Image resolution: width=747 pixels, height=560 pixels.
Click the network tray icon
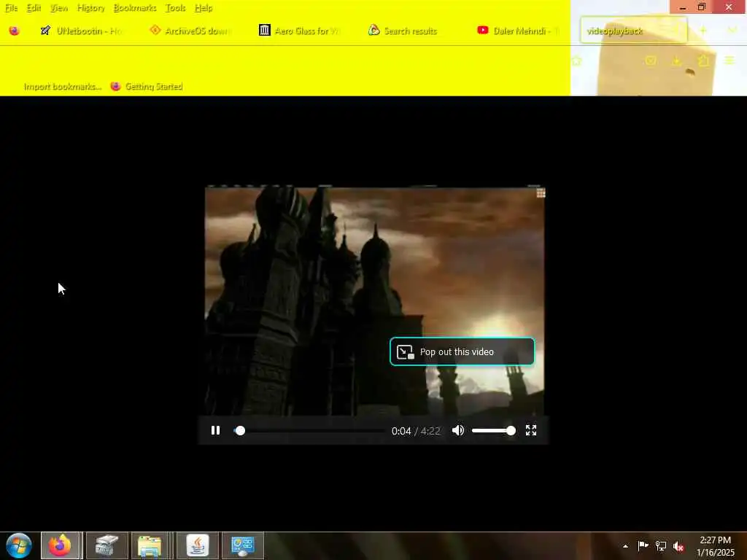click(x=661, y=546)
